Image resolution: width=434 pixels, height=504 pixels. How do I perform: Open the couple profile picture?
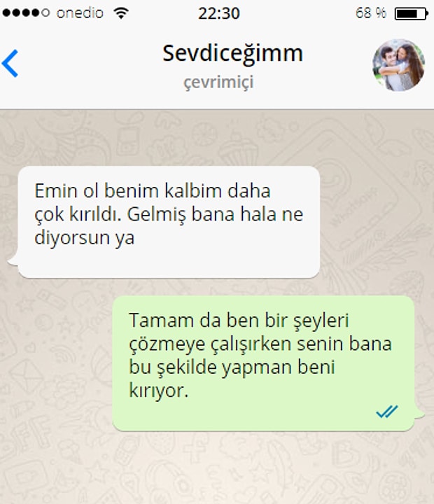(398, 65)
